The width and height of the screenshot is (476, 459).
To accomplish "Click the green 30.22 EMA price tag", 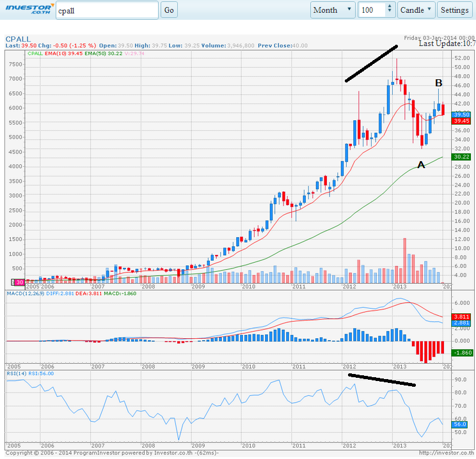I will [461, 157].
